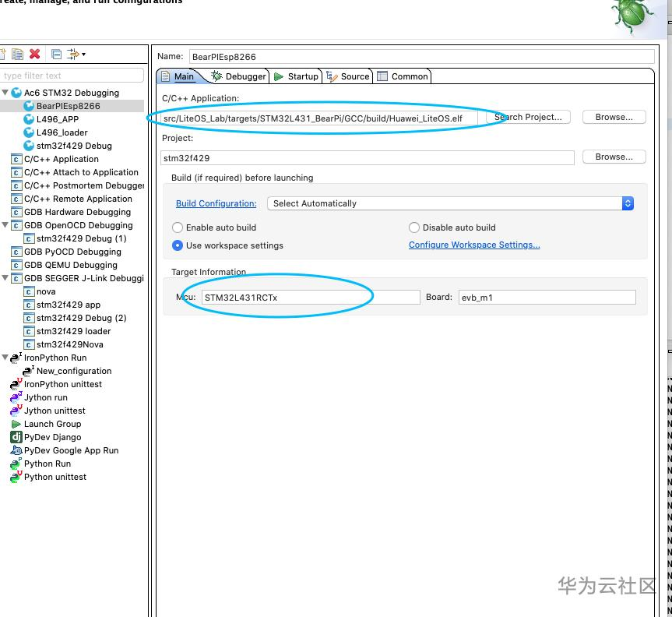This screenshot has width=672, height=617.
Task: Switch to the Debugger tab
Action: pyautogui.click(x=239, y=76)
